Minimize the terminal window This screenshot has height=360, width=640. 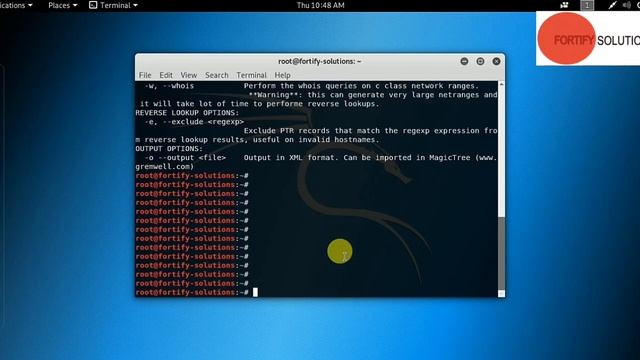[464, 61]
